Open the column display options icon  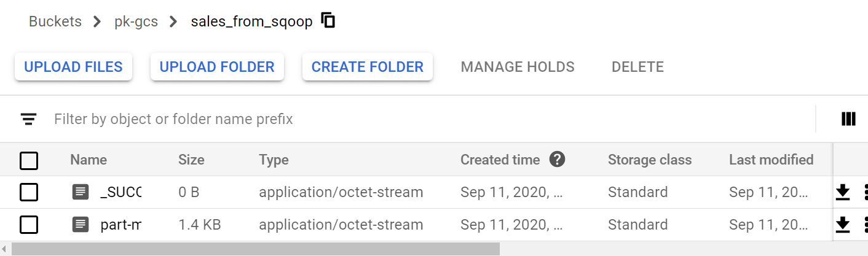click(x=848, y=119)
